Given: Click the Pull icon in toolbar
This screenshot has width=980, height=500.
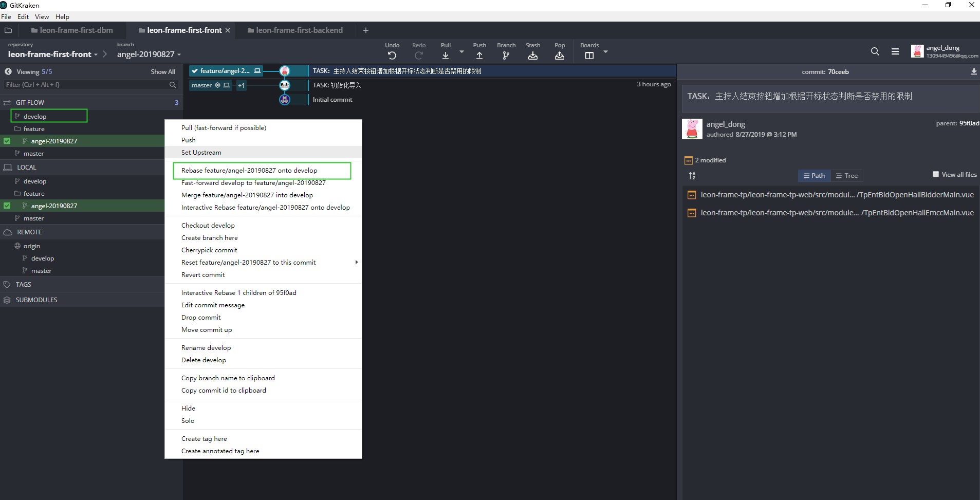Looking at the screenshot, I should 446,55.
